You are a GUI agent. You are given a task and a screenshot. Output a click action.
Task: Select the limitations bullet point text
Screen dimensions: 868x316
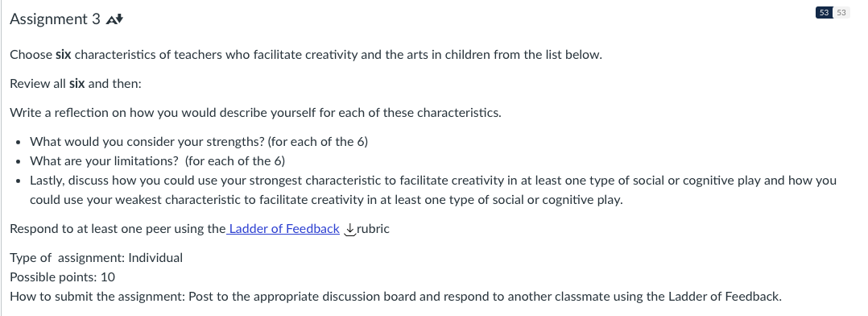pyautogui.click(x=157, y=161)
